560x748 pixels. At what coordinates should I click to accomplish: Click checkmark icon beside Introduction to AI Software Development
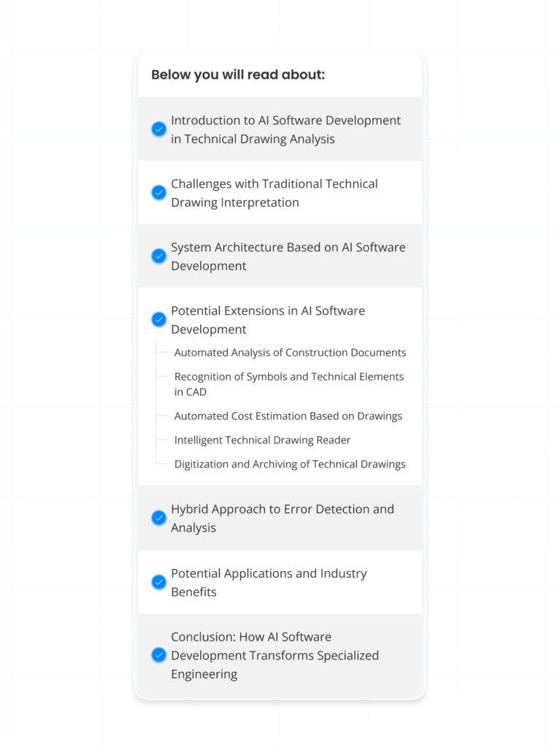(x=158, y=129)
